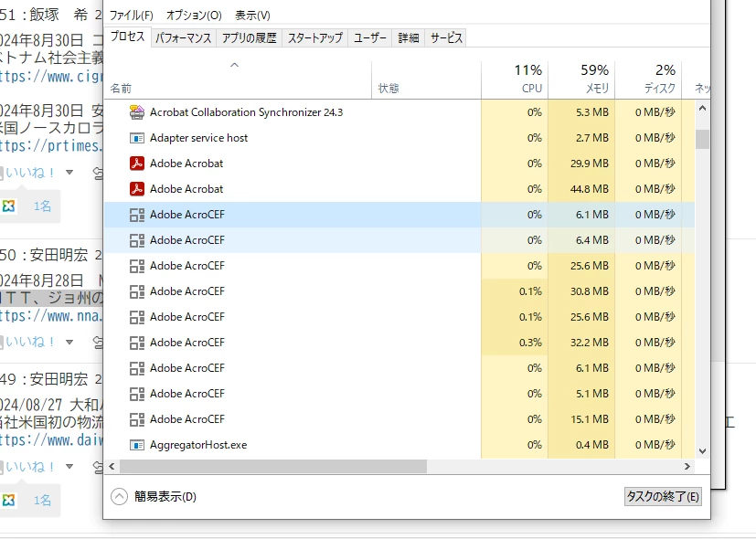Screen dimensions: 756x539
Task: Switch to the サービス tab
Action: click(x=446, y=38)
